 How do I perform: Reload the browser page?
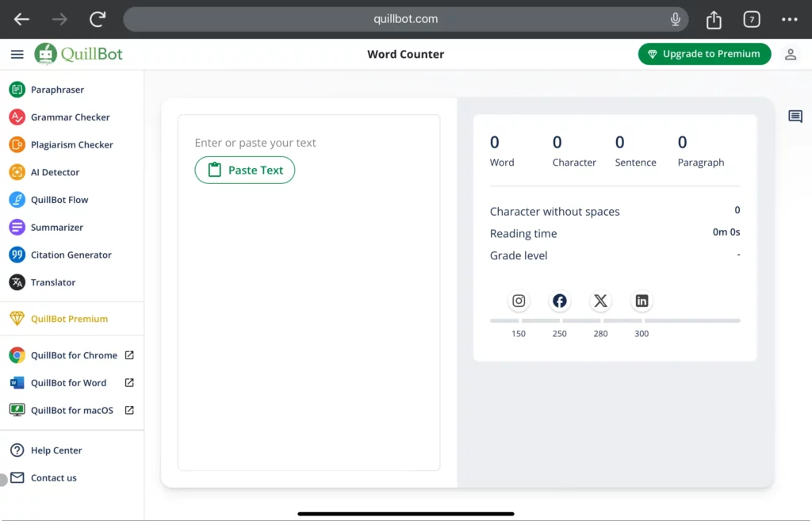(x=98, y=19)
